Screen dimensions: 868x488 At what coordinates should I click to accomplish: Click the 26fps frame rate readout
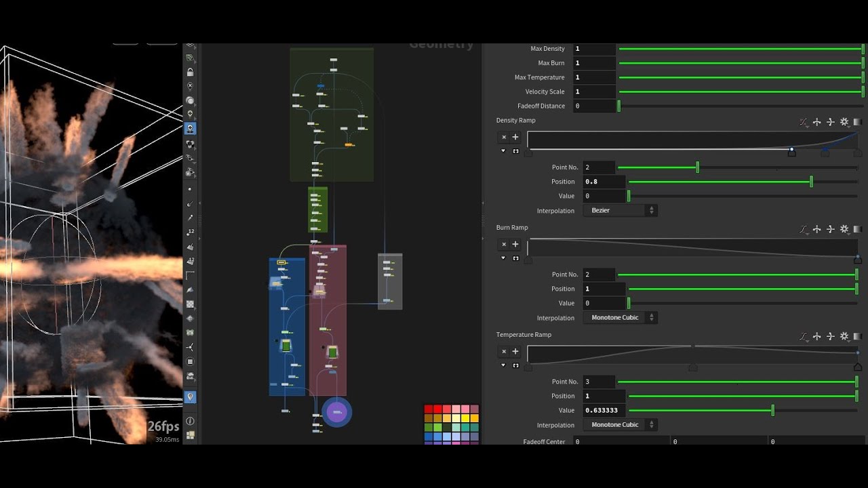tap(163, 426)
